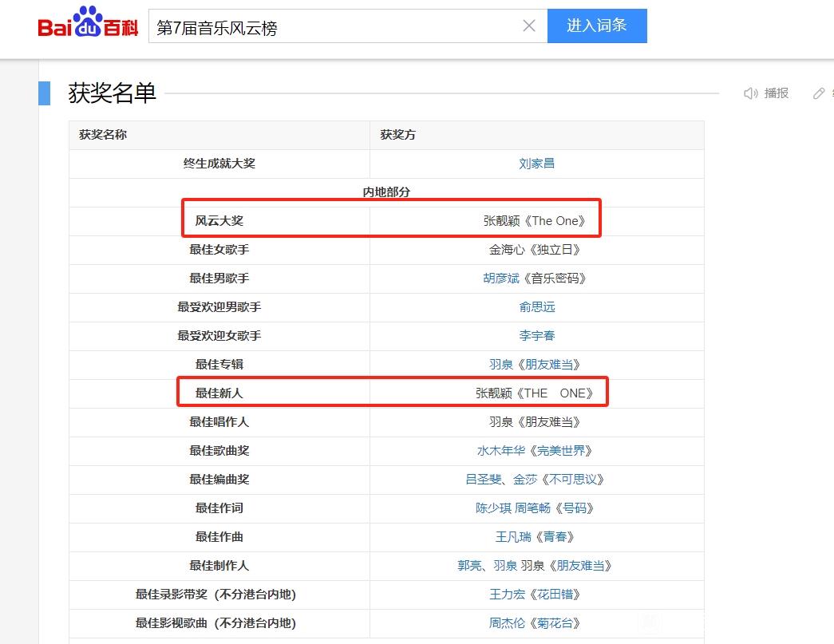Screen dimensions: 834x644
Task: Click the pencil edit icon beside 播报
Action: point(819,93)
